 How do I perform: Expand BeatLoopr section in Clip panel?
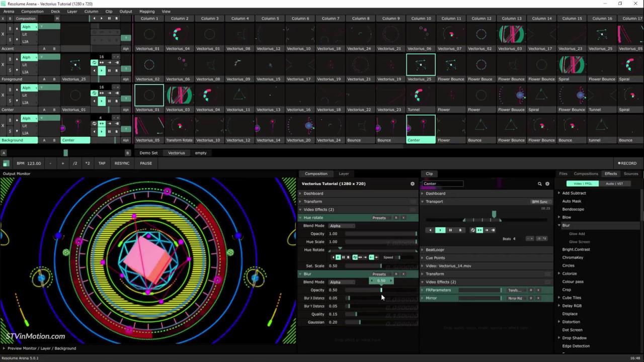[x=487, y=250]
